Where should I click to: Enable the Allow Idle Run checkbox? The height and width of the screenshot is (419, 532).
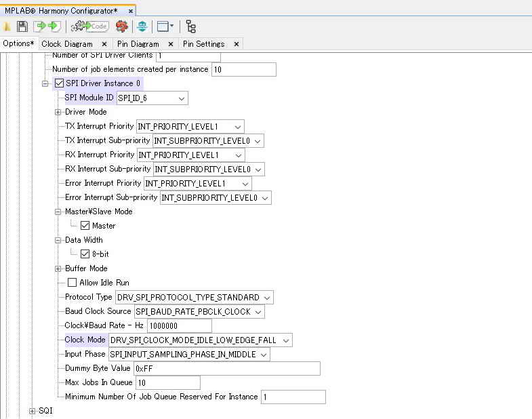coord(72,283)
